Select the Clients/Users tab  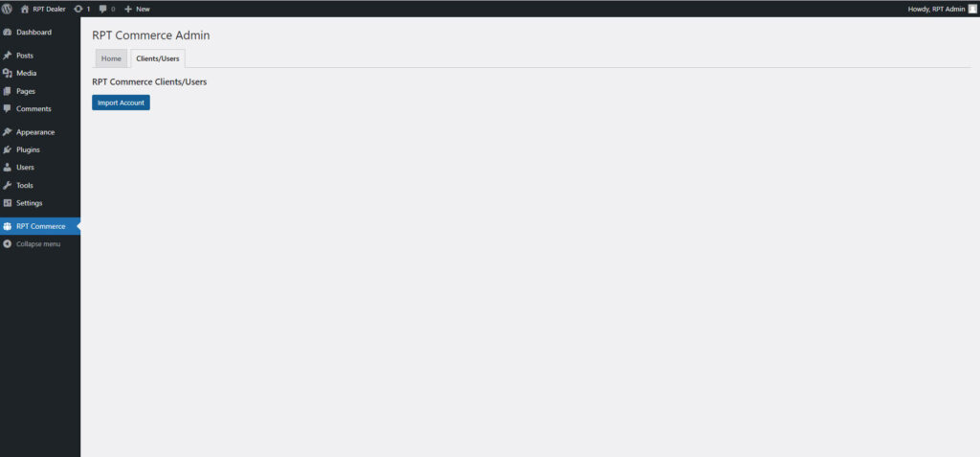tap(158, 58)
